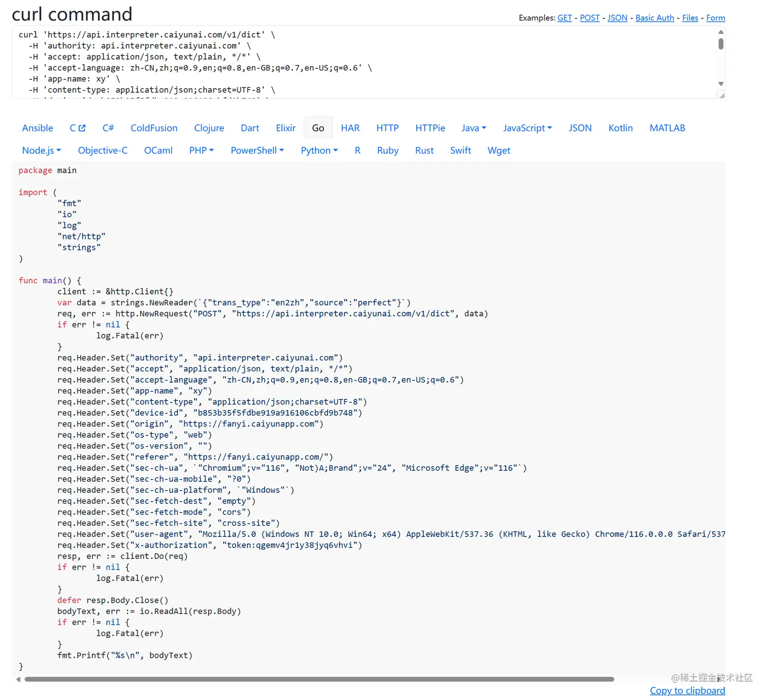This screenshot has width=770, height=700.
Task: Click the curl textarea scroll up arrow
Action: (721, 32)
